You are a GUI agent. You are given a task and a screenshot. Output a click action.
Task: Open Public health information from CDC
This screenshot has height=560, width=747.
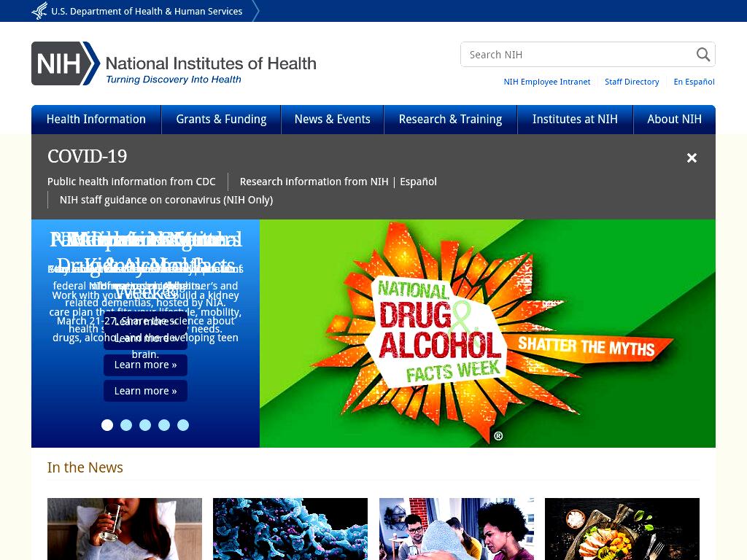pyautogui.click(x=131, y=182)
